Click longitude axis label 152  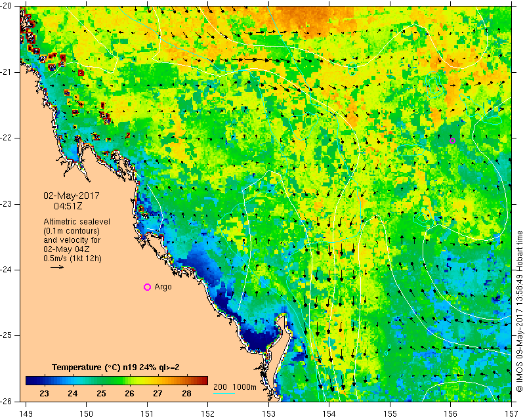(x=208, y=414)
